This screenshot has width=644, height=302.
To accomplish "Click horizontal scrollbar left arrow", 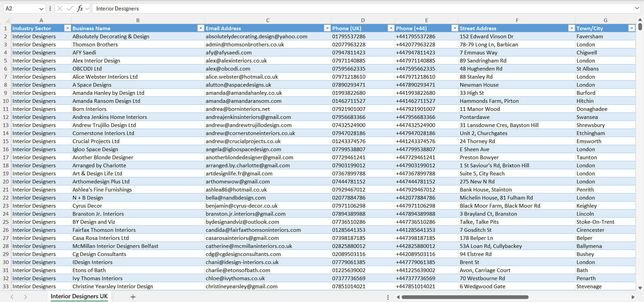I will [398, 297].
